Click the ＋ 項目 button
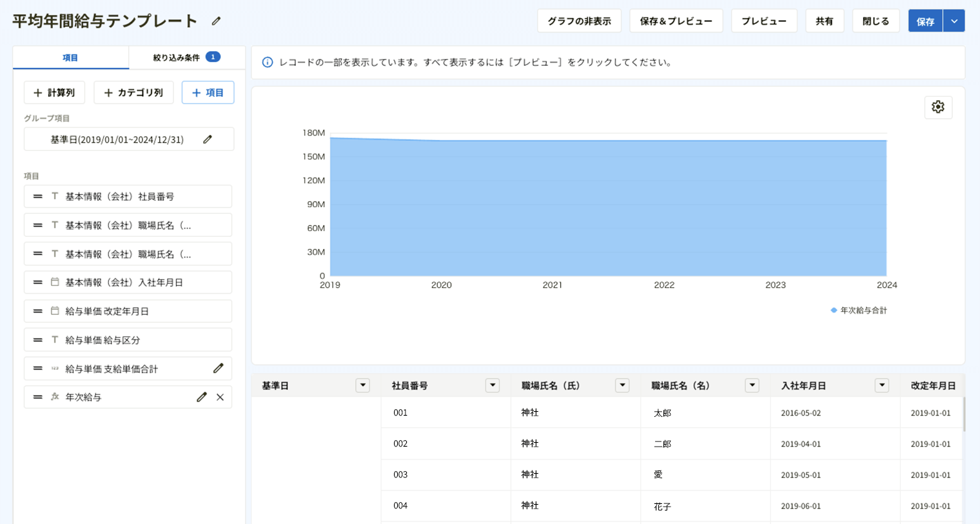This screenshot has height=524, width=980. 208,92
